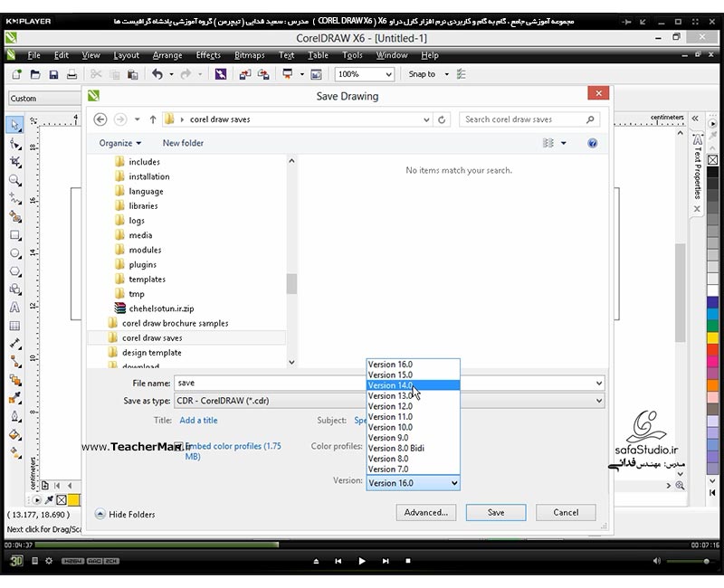This screenshot has height=588, width=724.
Task: Select the Shape edit tool
Action: [15, 144]
